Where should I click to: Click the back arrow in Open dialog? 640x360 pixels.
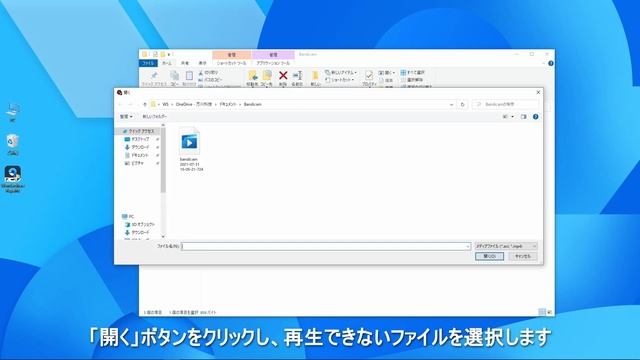click(x=120, y=104)
